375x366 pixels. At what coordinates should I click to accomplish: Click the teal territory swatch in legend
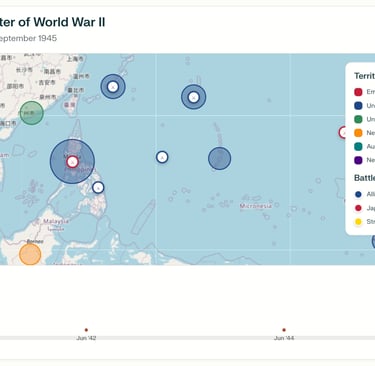[x=358, y=147]
